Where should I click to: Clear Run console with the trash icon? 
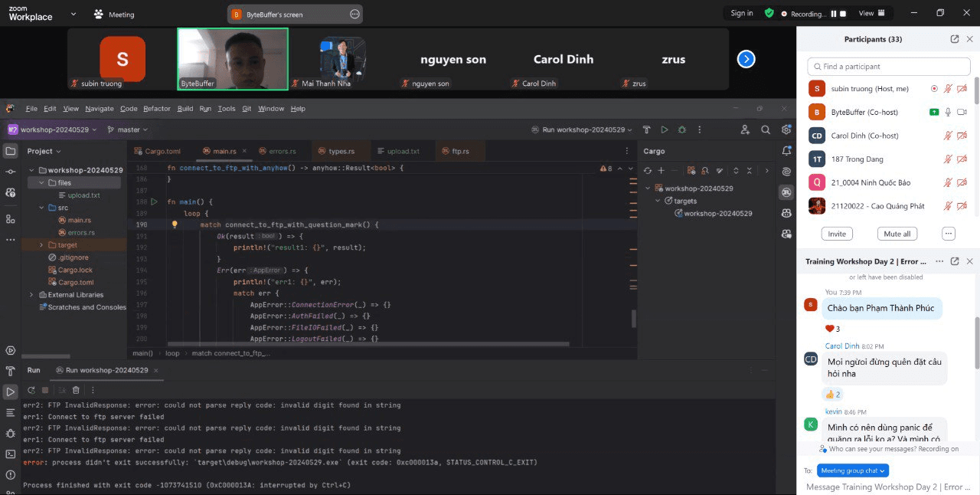tap(74, 390)
